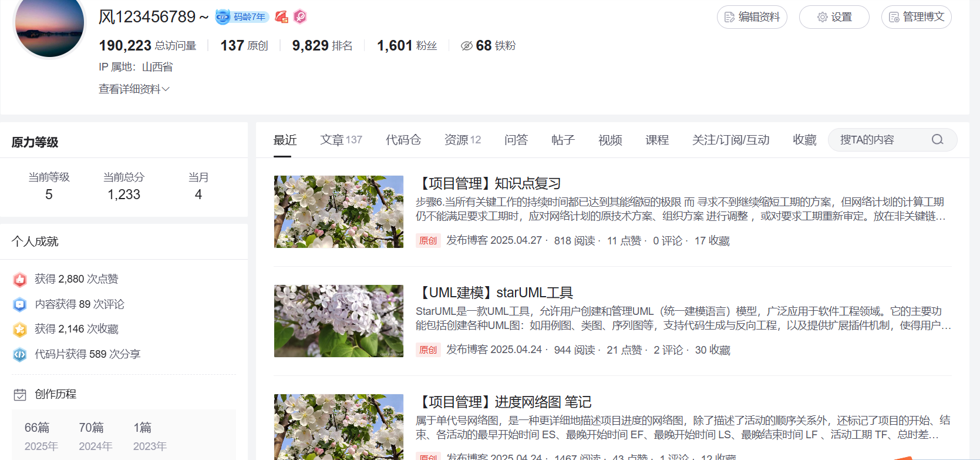980x460 pixels.
Task: Switch to 代码仓 tab
Action: pyautogui.click(x=403, y=140)
